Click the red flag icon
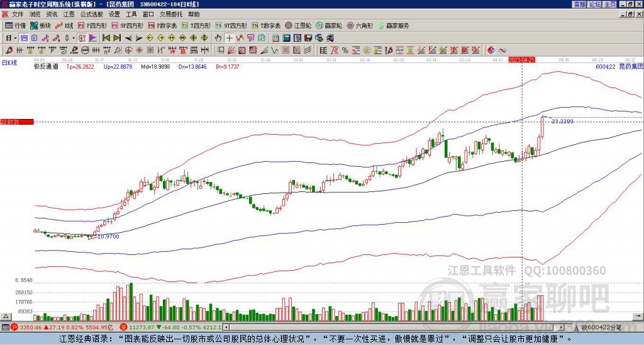The image size is (644, 345). point(93,38)
